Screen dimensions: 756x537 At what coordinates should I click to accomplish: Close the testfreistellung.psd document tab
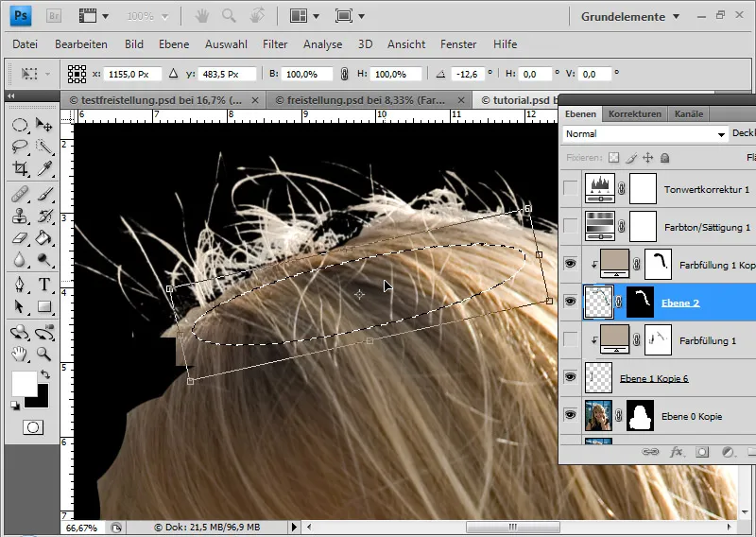coord(255,100)
